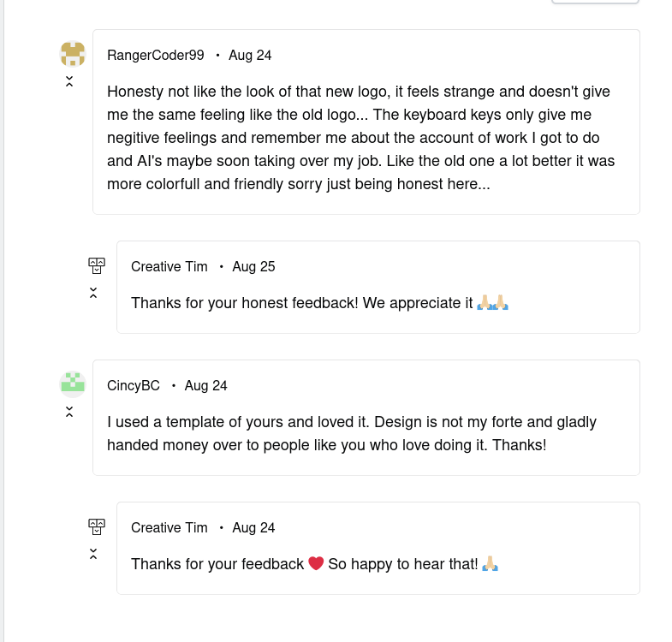Click RangerCoder99's profile avatar
This screenshot has width=672, height=642.
(x=73, y=54)
